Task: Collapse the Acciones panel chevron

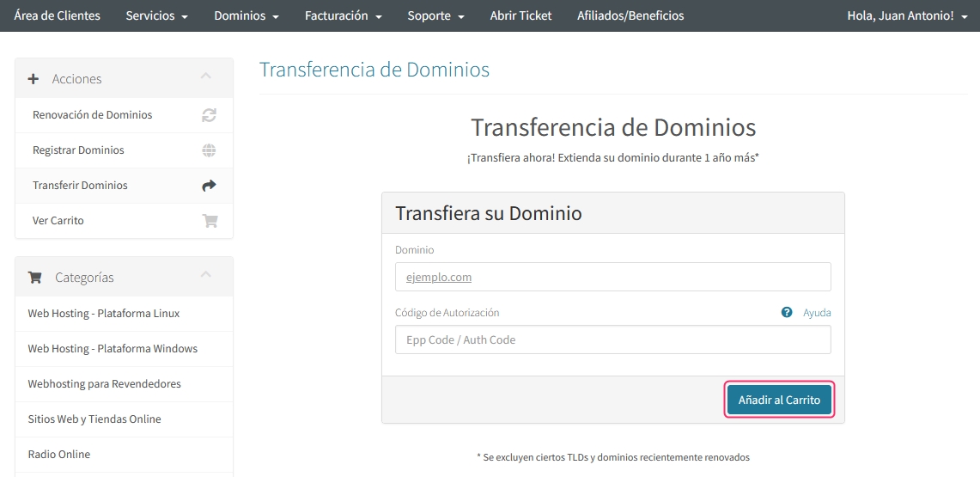Action: pyautogui.click(x=205, y=77)
